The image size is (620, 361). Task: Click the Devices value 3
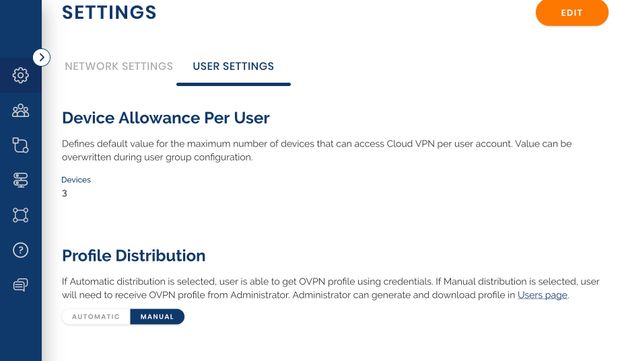[64, 193]
